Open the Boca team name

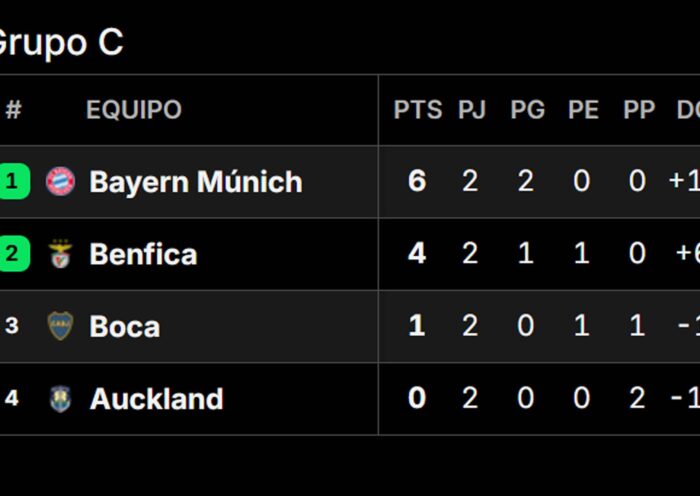[x=125, y=326]
